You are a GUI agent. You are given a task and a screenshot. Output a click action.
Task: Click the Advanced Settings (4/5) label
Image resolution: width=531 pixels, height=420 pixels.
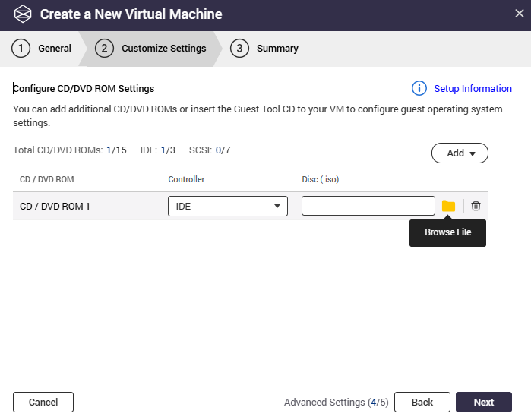click(336, 403)
